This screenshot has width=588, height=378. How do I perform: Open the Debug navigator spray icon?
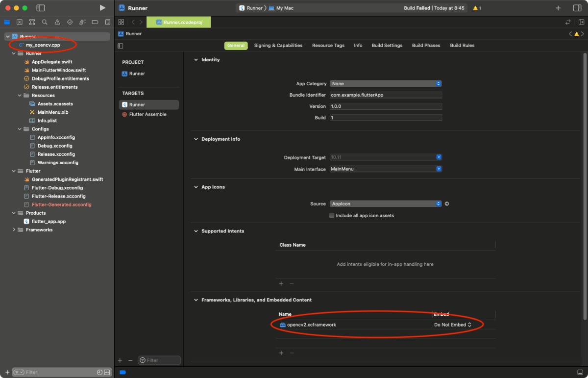pos(82,22)
